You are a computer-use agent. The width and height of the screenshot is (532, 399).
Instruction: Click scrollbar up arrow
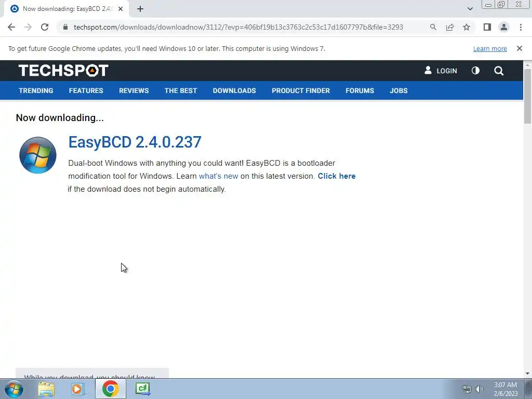[x=527, y=64]
